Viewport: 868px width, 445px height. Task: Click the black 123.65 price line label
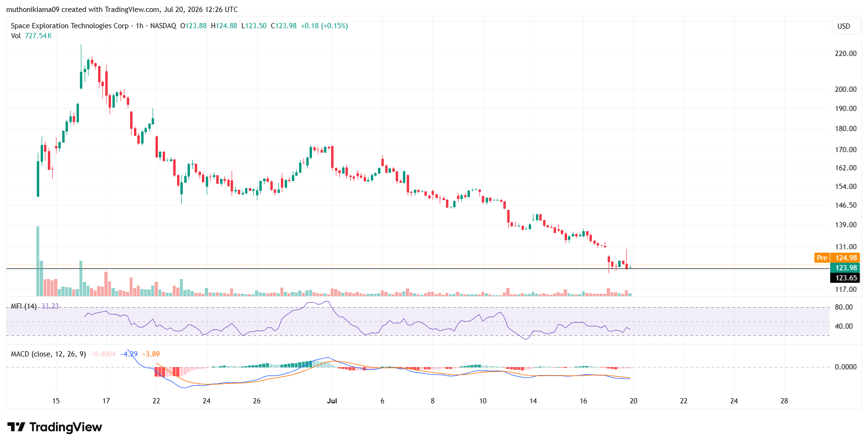[x=846, y=278]
